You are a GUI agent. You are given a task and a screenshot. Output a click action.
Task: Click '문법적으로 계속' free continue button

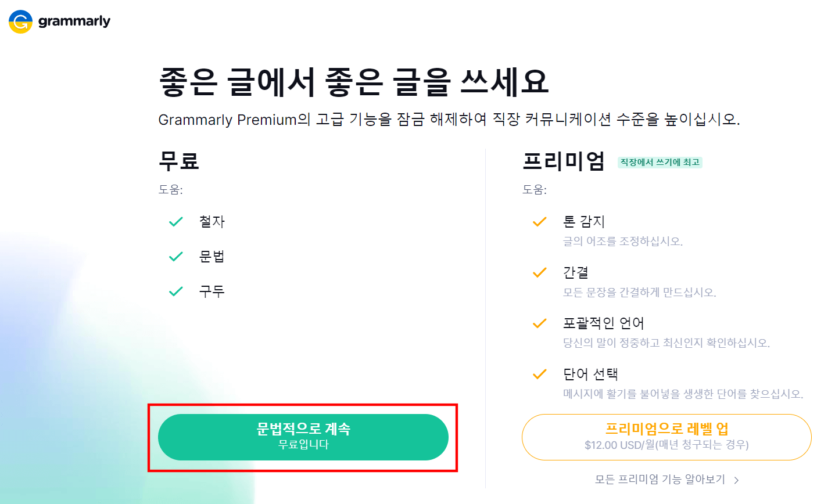(303, 436)
